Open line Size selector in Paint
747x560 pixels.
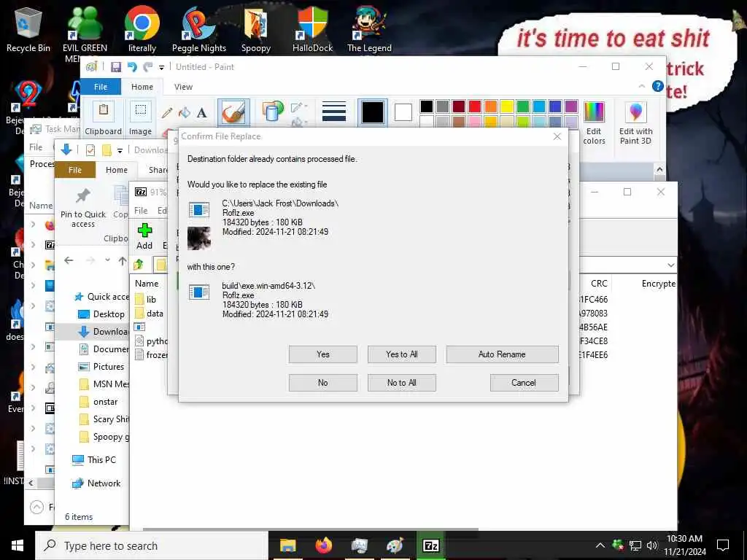tap(334, 112)
